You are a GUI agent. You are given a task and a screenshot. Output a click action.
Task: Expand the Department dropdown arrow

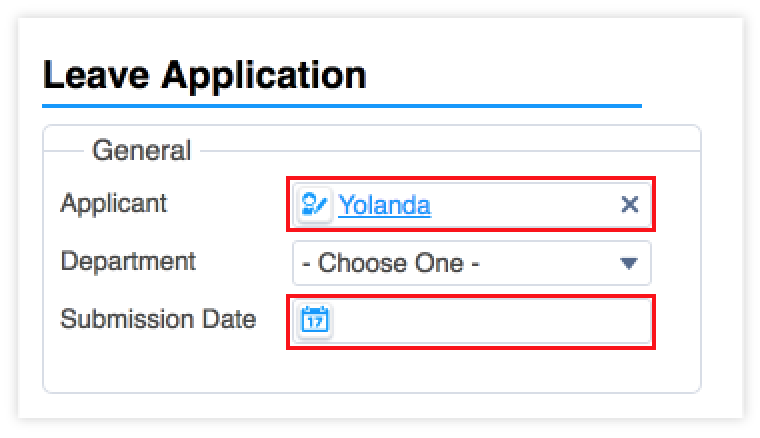(x=629, y=263)
